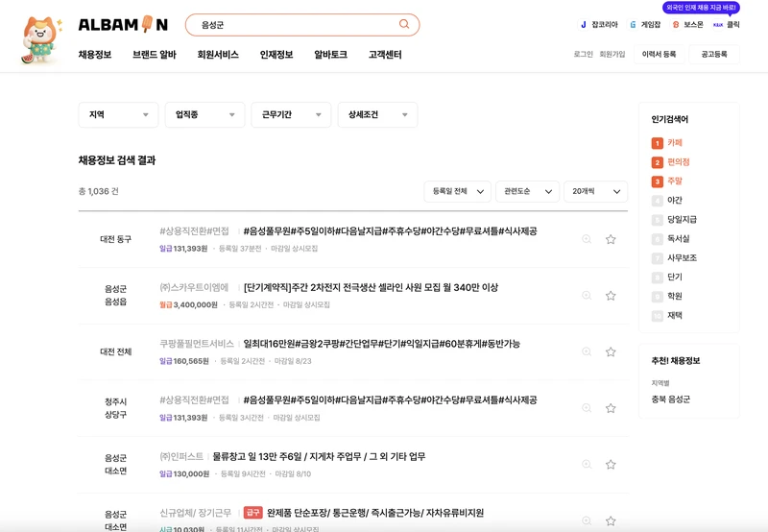Select popular keyword 사무보조

[682, 257]
